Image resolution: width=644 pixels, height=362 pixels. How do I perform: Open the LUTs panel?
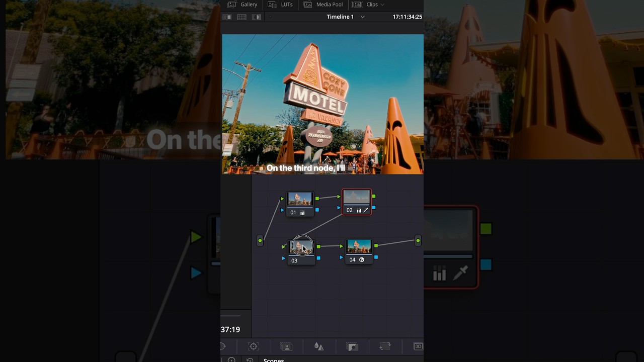click(x=280, y=5)
